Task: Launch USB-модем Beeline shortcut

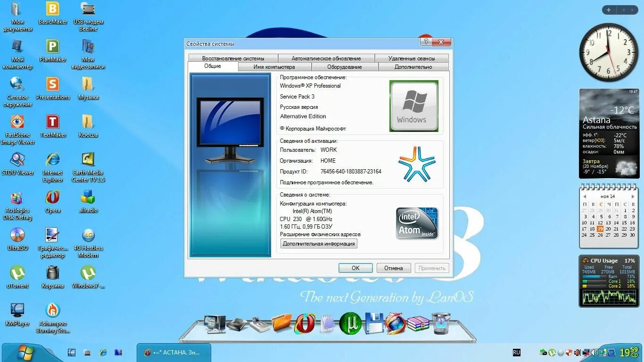Action: coord(88,16)
